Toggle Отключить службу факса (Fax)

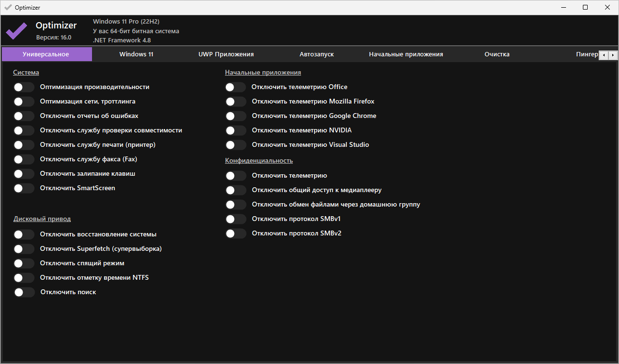pyautogui.click(x=24, y=159)
